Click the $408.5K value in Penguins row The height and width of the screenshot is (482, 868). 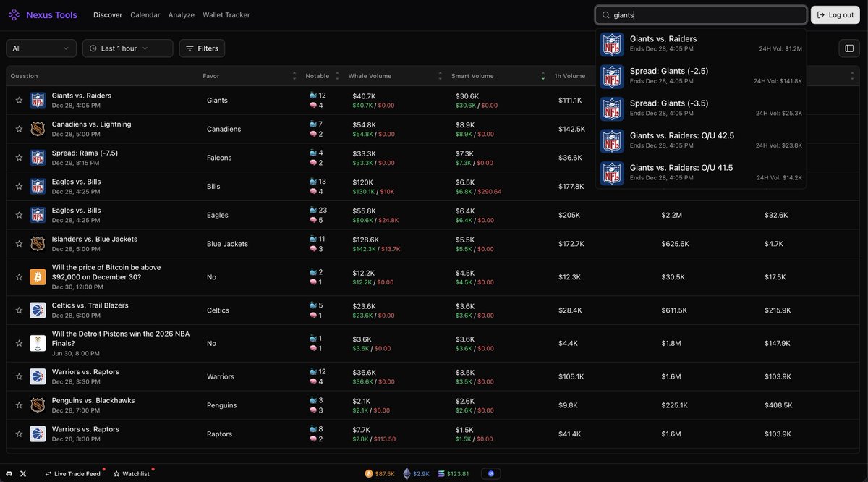tap(778, 405)
